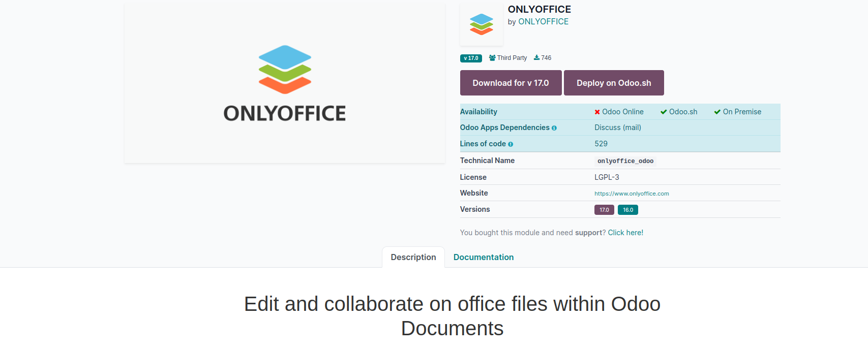Click the Third Party users icon

492,58
